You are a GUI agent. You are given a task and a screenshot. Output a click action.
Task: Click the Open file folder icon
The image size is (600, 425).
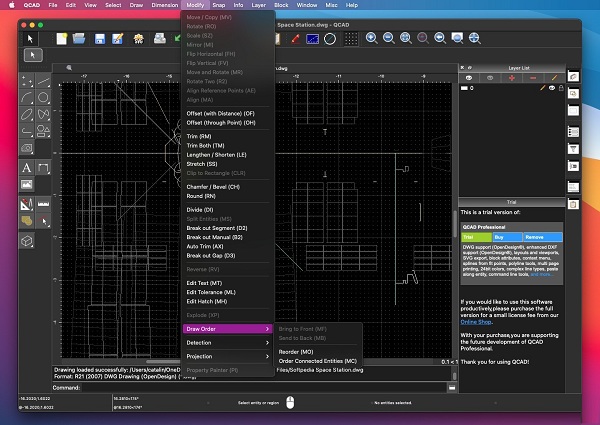coord(79,39)
